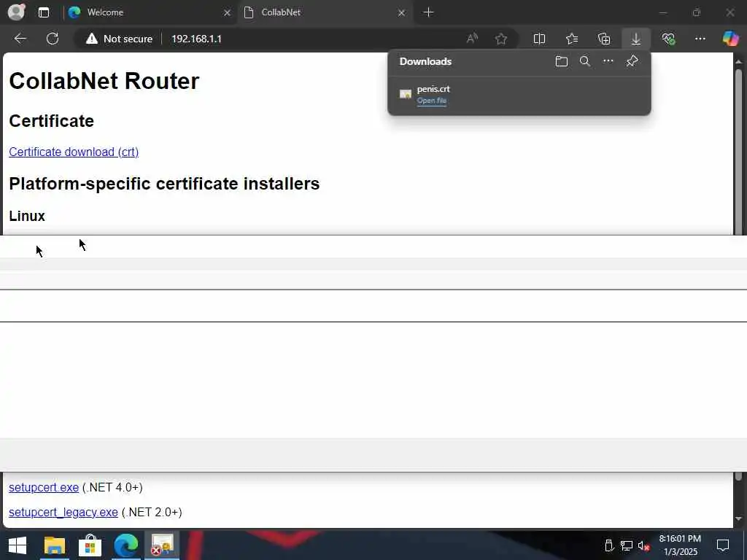Close the CollabNet tab

402,13
